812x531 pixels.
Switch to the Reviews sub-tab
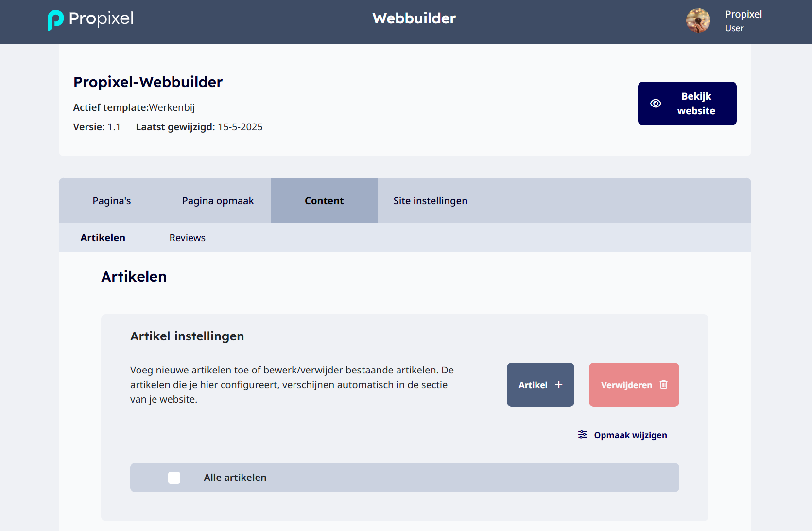pos(188,238)
